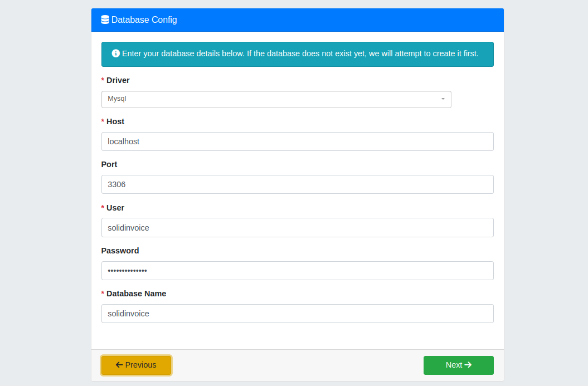Click the Driver field label
The height and width of the screenshot is (386, 588).
click(118, 80)
